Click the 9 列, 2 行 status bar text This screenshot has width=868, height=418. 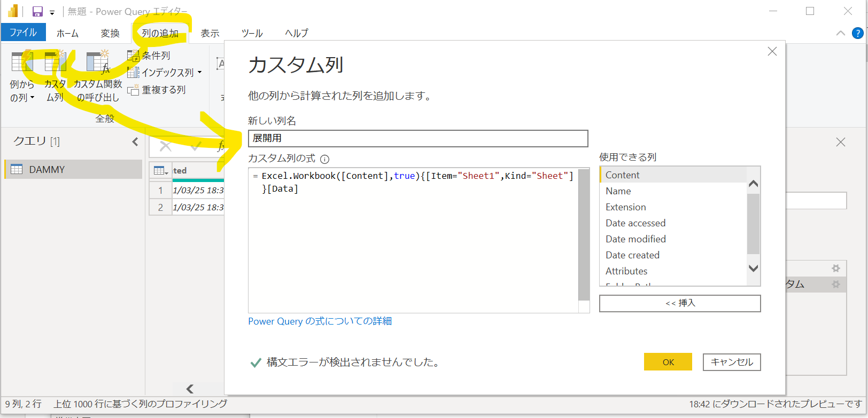click(x=24, y=404)
